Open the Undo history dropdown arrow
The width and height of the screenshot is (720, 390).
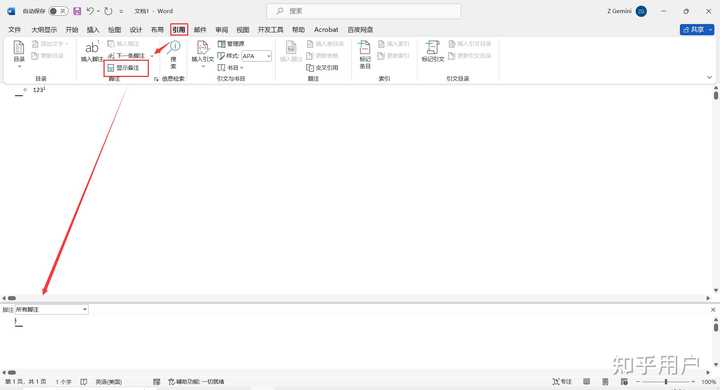click(x=97, y=11)
